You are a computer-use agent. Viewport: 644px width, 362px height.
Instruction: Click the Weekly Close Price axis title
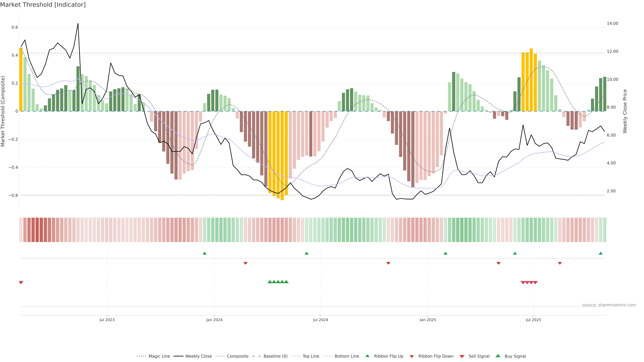point(625,111)
